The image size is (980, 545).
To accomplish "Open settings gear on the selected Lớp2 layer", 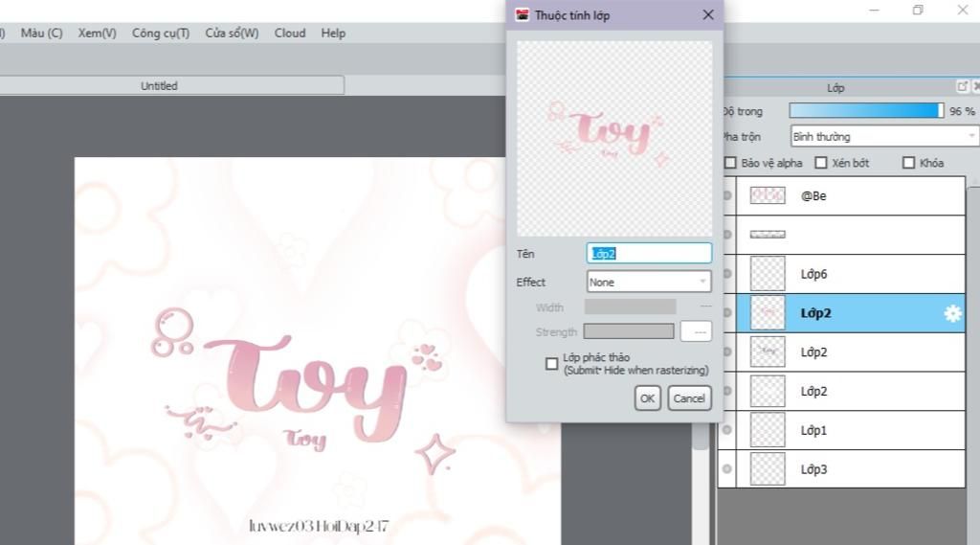I will point(952,313).
